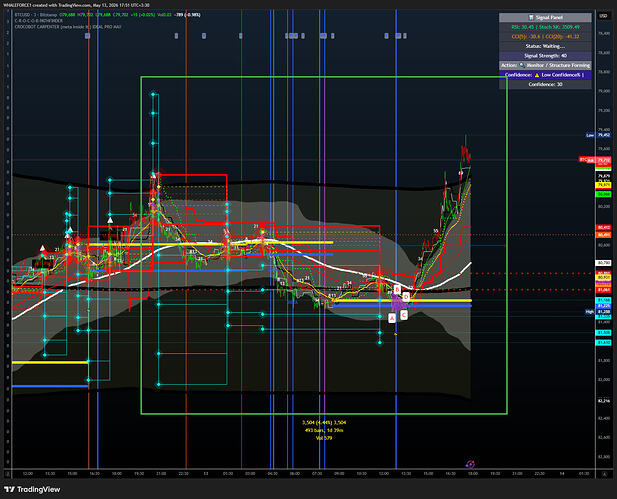Click the orange 80,495 price tag on the axis
This screenshot has height=499, width=617.
click(604, 235)
